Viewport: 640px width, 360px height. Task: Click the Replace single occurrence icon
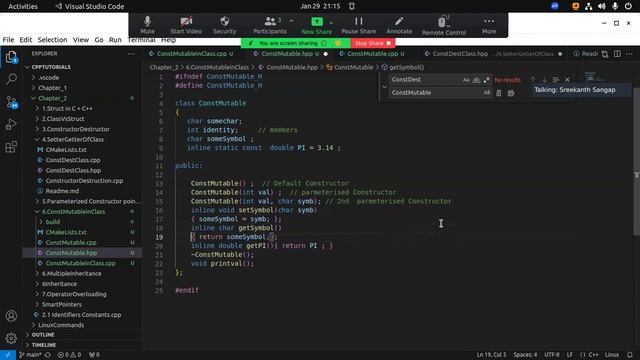point(499,93)
